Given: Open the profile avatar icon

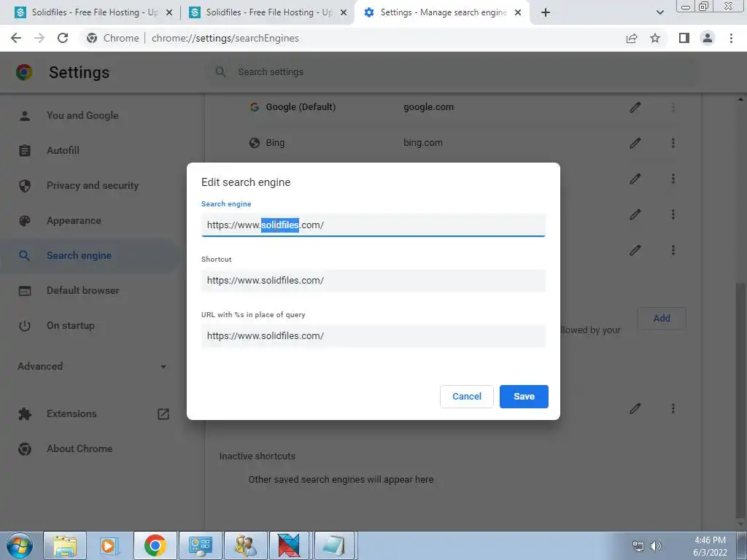Looking at the screenshot, I should click(708, 38).
